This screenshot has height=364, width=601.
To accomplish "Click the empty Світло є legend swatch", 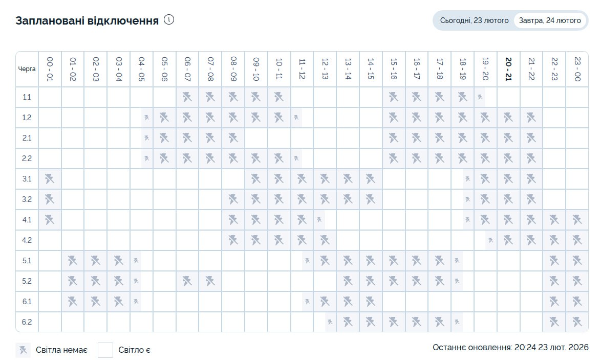I will pos(105,350).
